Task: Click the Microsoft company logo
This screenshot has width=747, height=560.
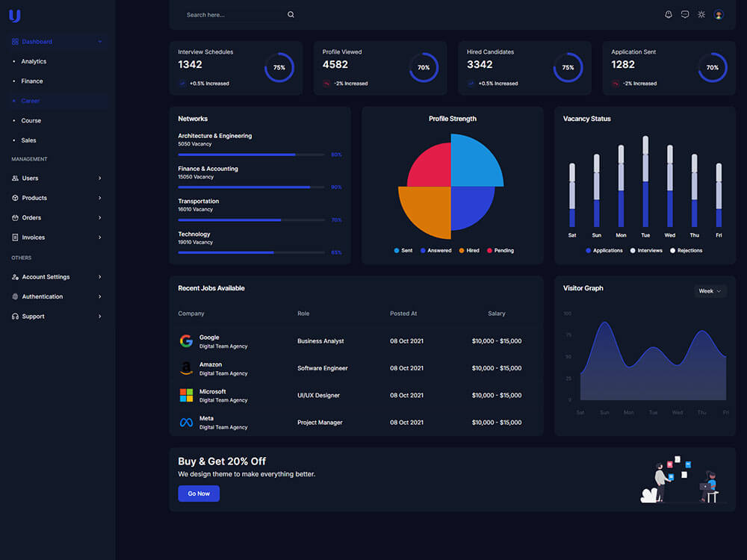Action: point(186,395)
